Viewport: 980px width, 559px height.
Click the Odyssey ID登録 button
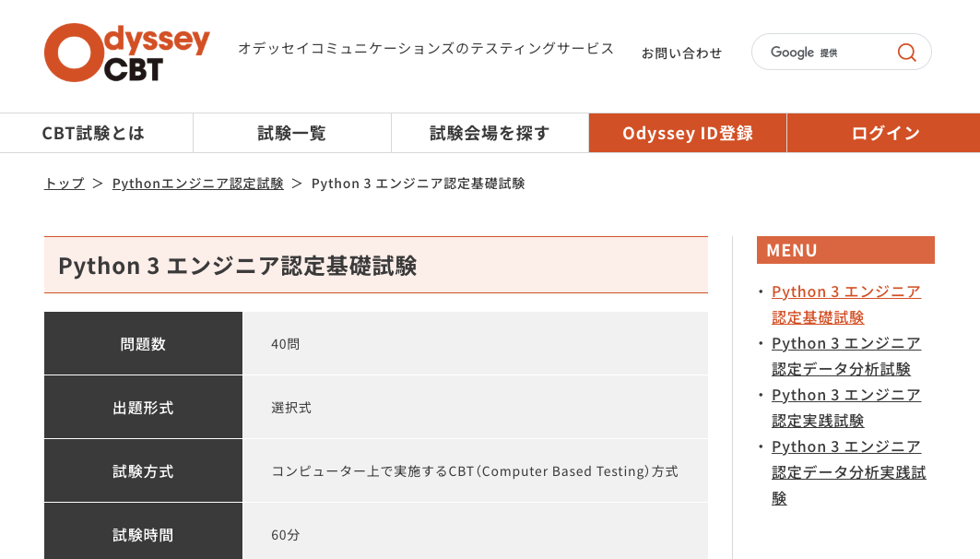[x=688, y=133]
